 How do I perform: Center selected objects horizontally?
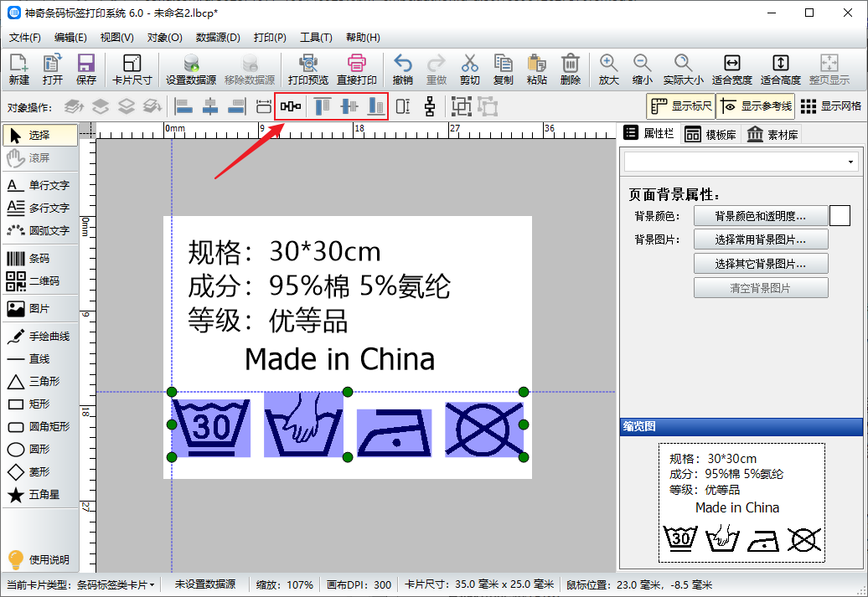pyautogui.click(x=210, y=106)
